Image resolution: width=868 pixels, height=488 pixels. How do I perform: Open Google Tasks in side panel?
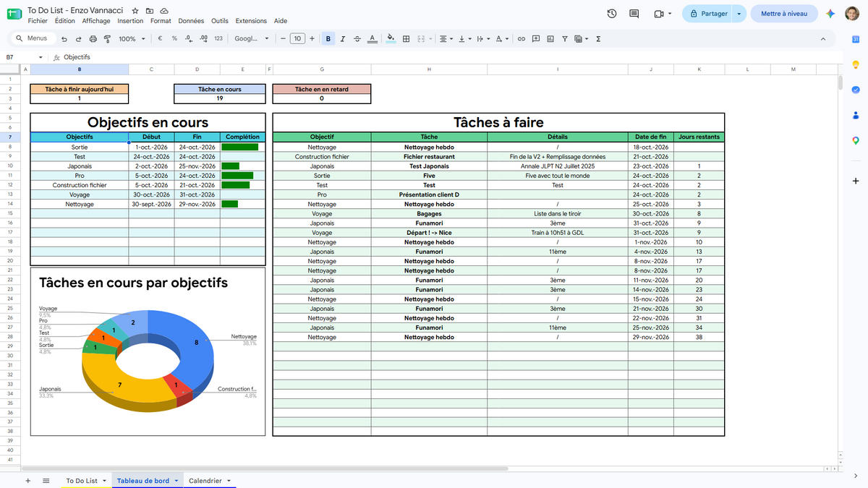855,89
